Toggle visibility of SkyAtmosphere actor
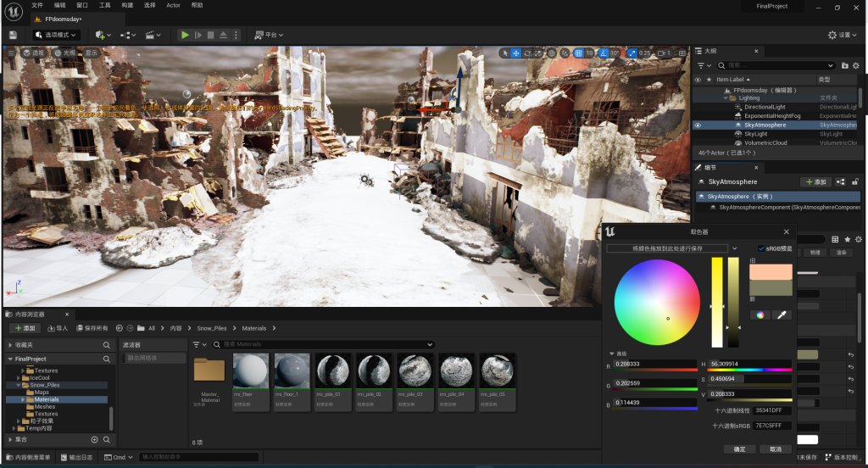 (698, 125)
